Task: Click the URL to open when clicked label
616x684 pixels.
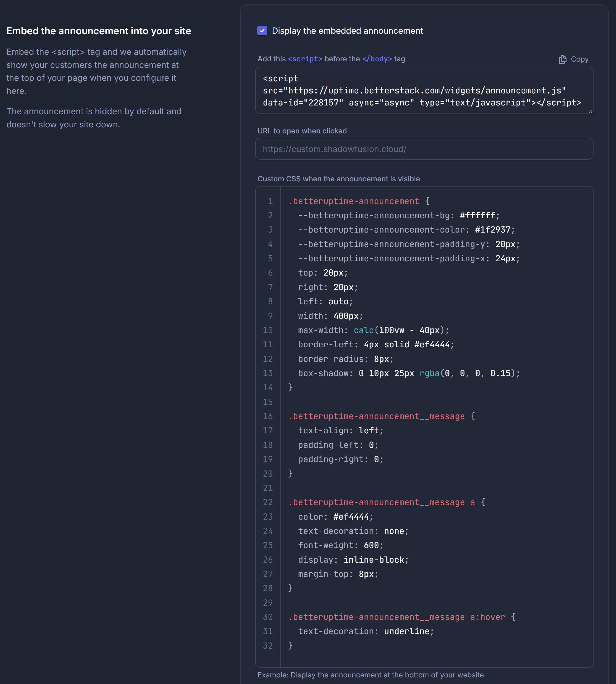Action: 302,131
